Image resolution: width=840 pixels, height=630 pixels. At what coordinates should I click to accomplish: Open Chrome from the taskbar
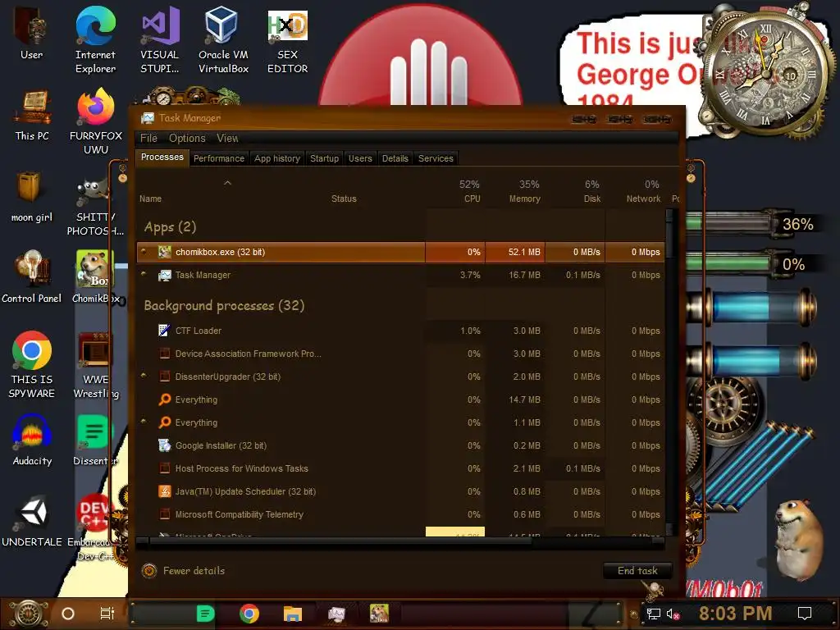pos(249,613)
